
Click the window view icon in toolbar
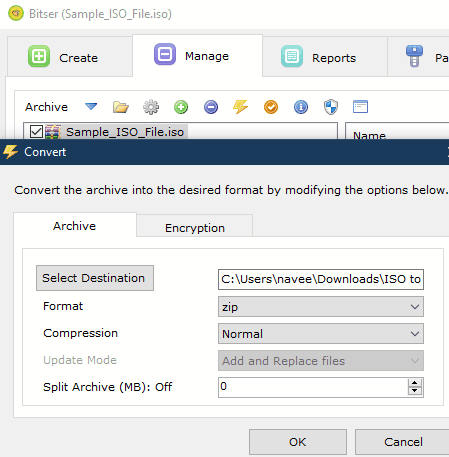tap(360, 107)
